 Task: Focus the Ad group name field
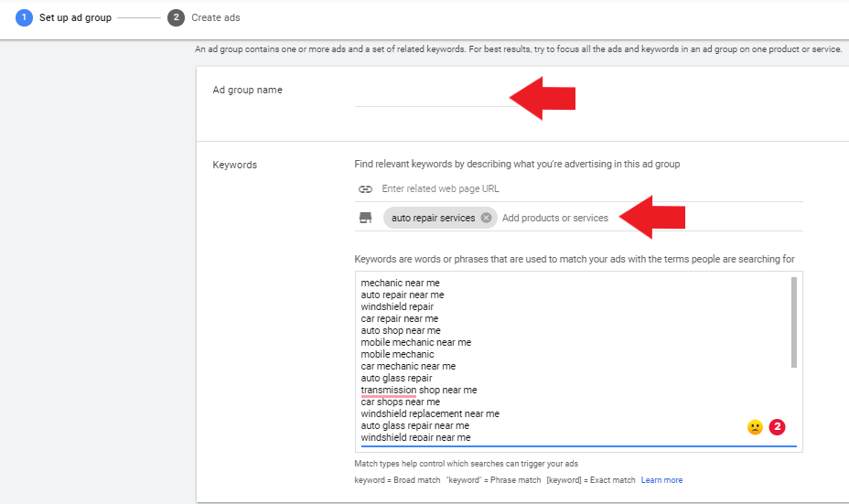point(435,98)
